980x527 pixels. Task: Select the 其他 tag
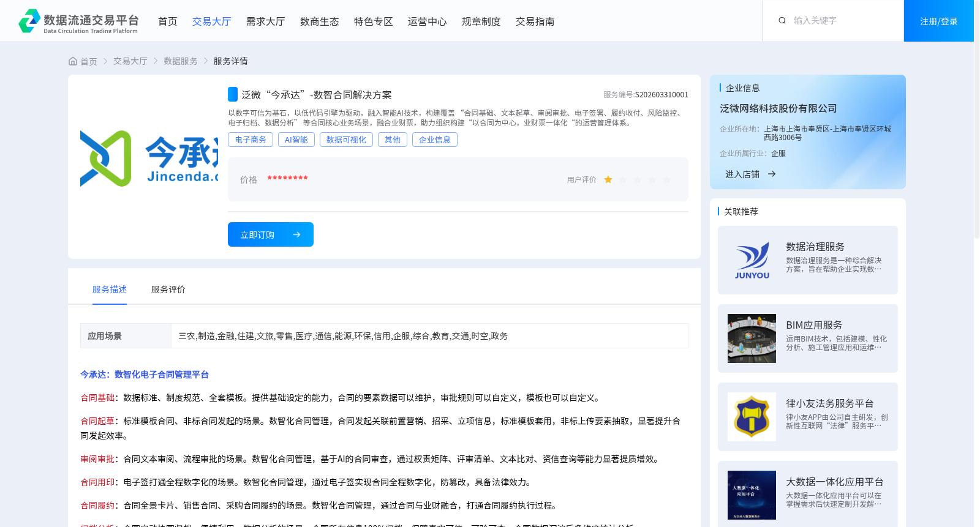click(x=393, y=140)
